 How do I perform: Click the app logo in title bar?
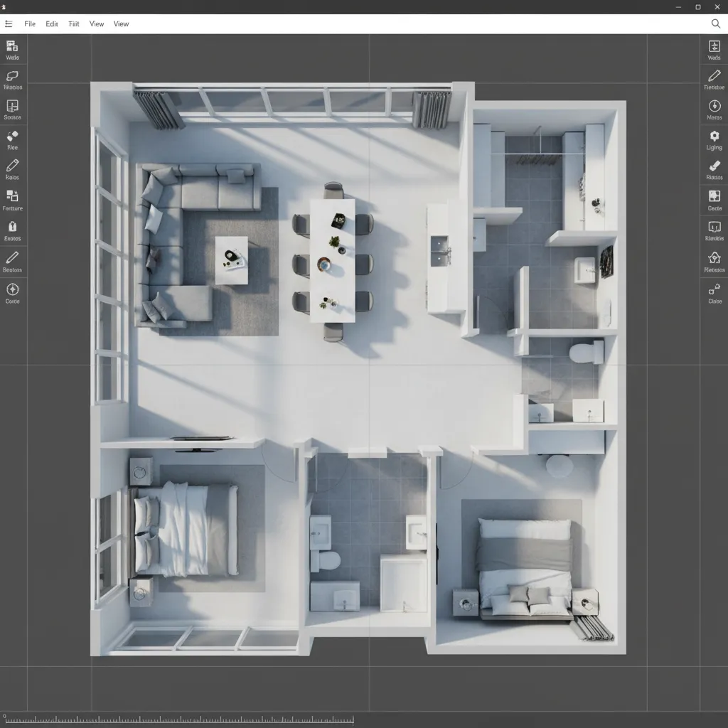[4, 7]
